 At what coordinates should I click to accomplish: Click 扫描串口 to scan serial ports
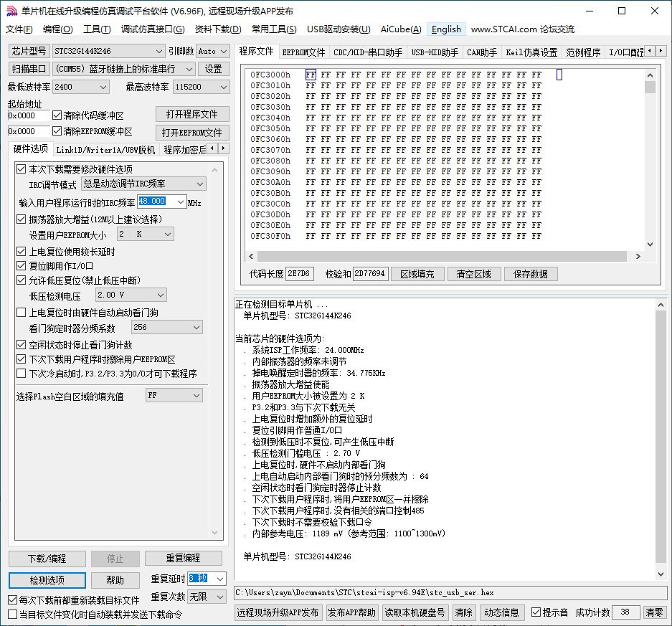(x=29, y=68)
